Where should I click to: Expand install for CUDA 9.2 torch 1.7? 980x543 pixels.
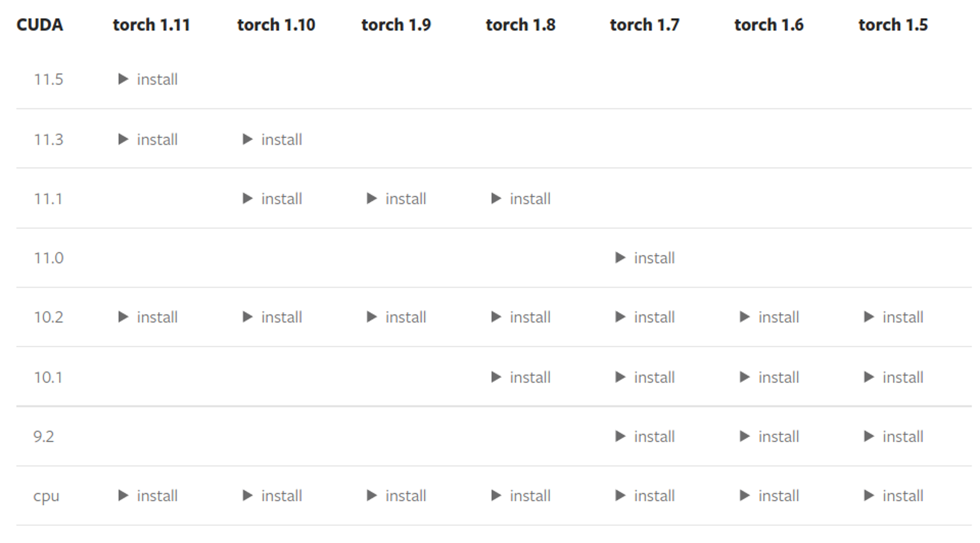click(x=645, y=437)
